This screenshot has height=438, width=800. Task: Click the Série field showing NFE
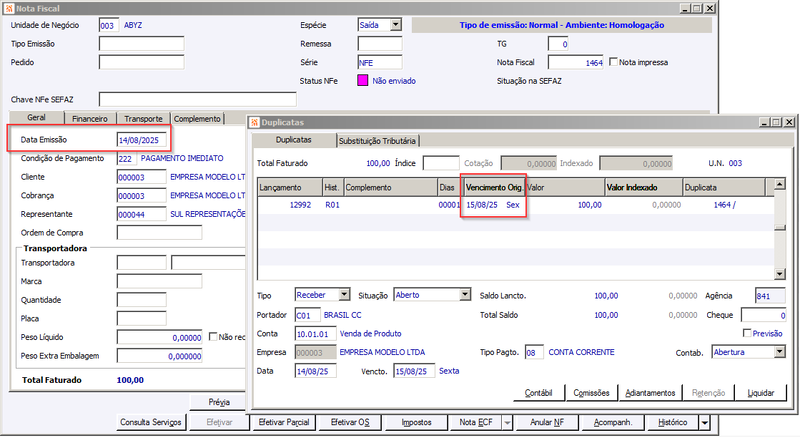(380, 62)
